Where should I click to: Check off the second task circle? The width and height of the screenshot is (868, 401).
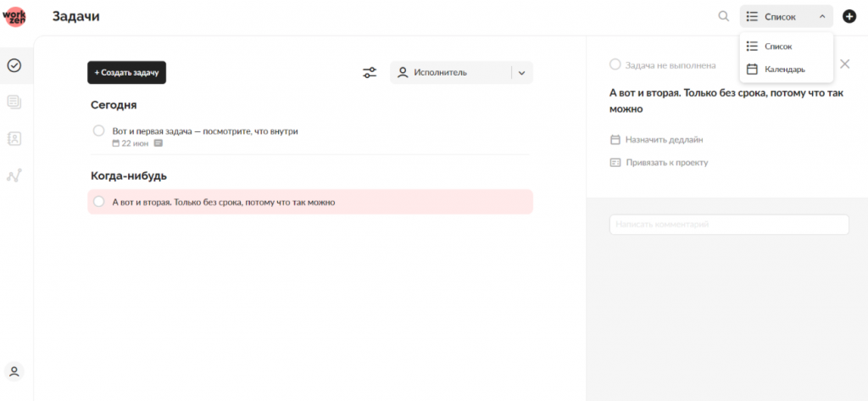coord(98,202)
